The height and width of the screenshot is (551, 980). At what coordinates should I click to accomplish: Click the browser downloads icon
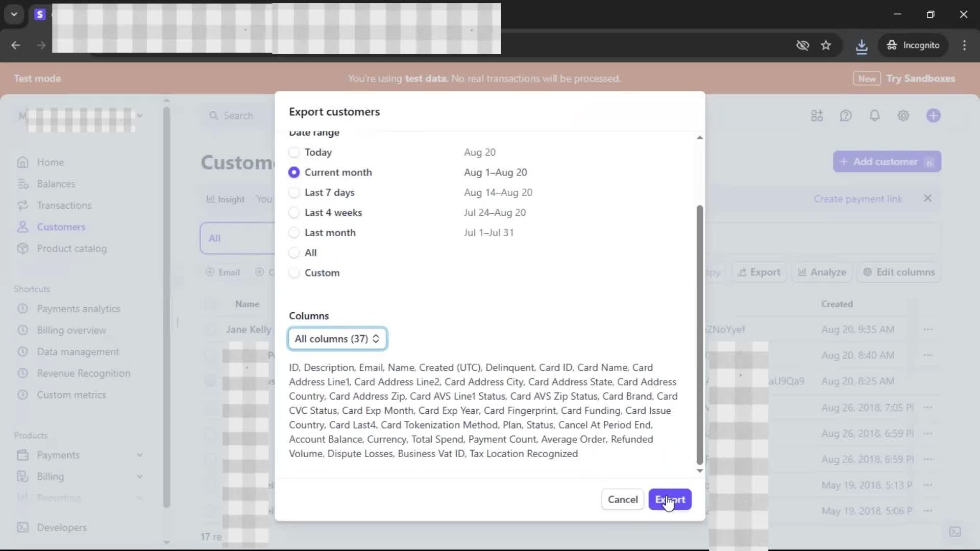click(861, 45)
